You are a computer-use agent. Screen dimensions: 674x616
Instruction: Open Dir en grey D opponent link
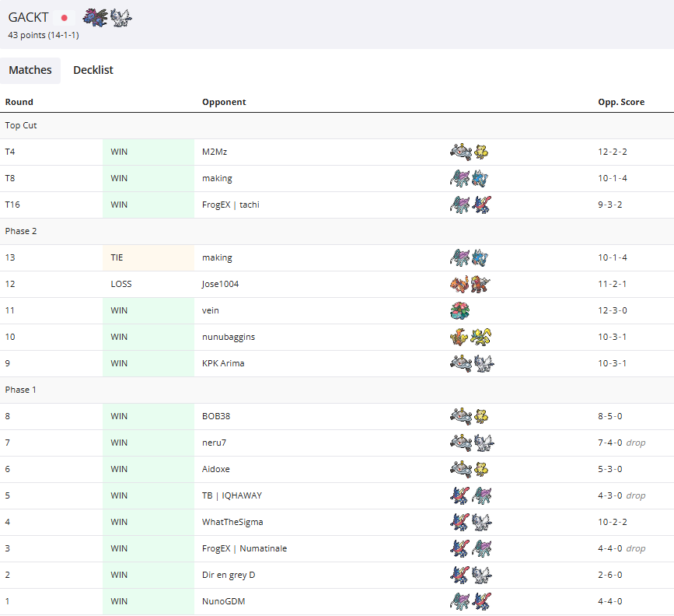point(229,575)
